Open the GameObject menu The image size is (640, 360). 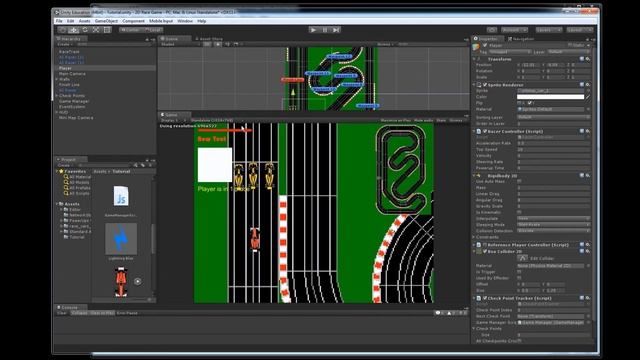106,21
